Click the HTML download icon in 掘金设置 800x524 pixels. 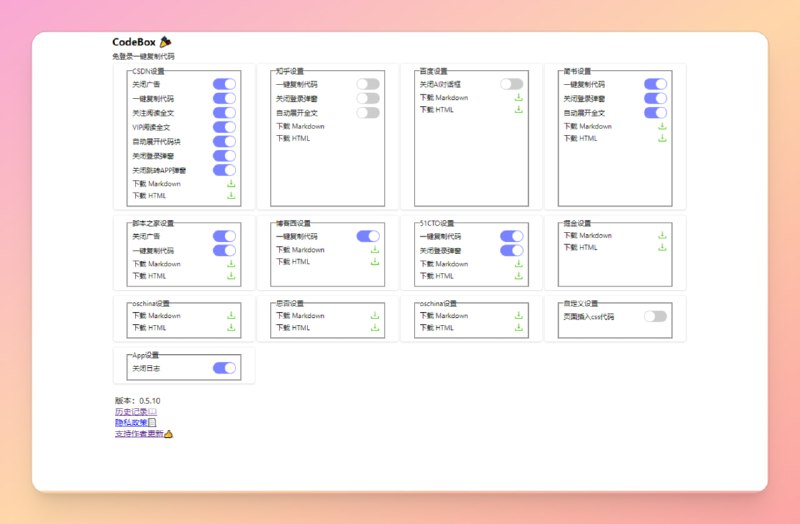[662, 247]
